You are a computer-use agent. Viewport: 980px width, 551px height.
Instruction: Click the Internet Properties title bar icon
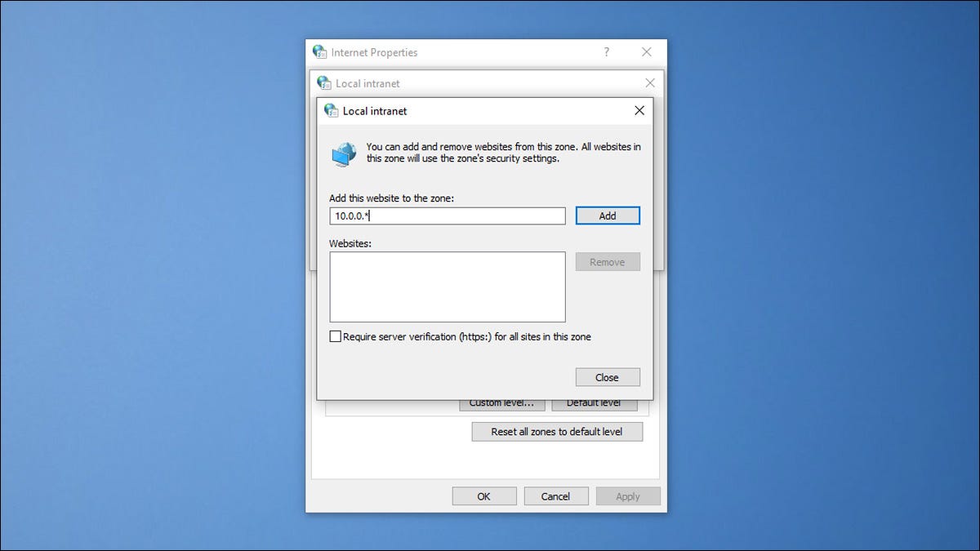tap(319, 52)
